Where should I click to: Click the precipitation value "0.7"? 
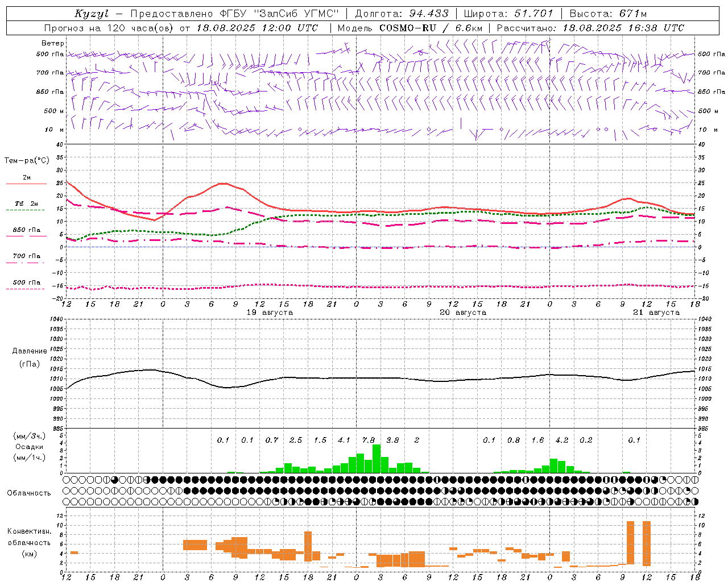tap(272, 440)
